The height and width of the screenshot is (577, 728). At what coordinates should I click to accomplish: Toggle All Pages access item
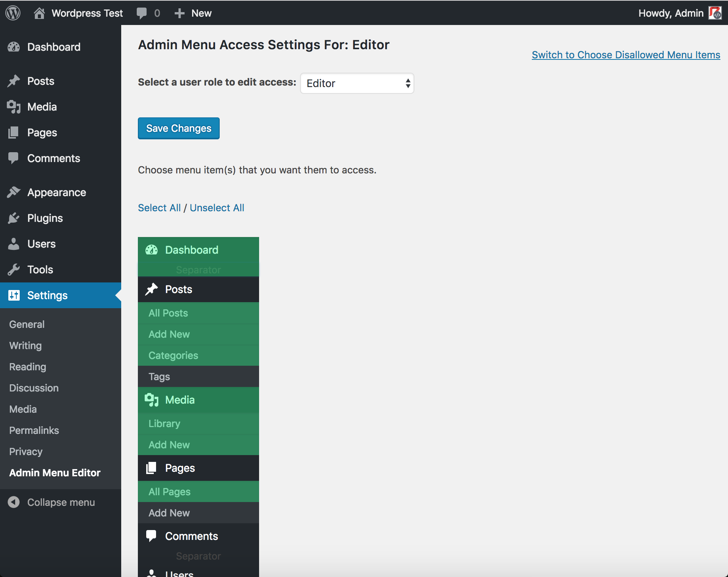198,491
